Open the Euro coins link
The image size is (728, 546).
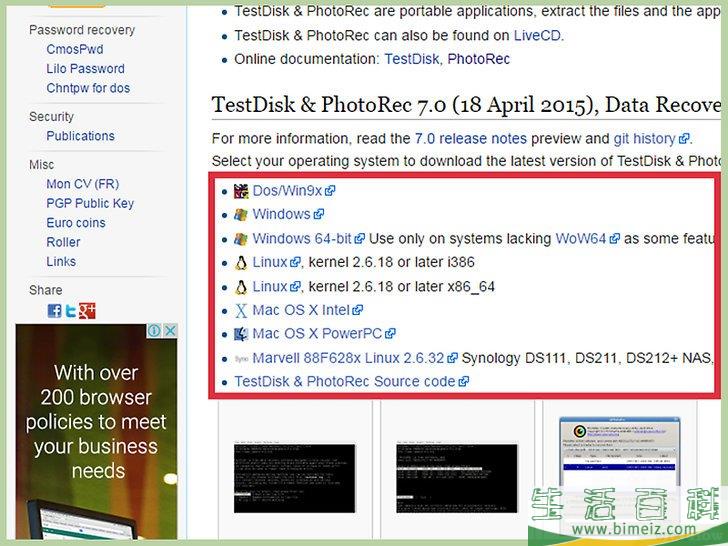pyautogui.click(x=76, y=223)
